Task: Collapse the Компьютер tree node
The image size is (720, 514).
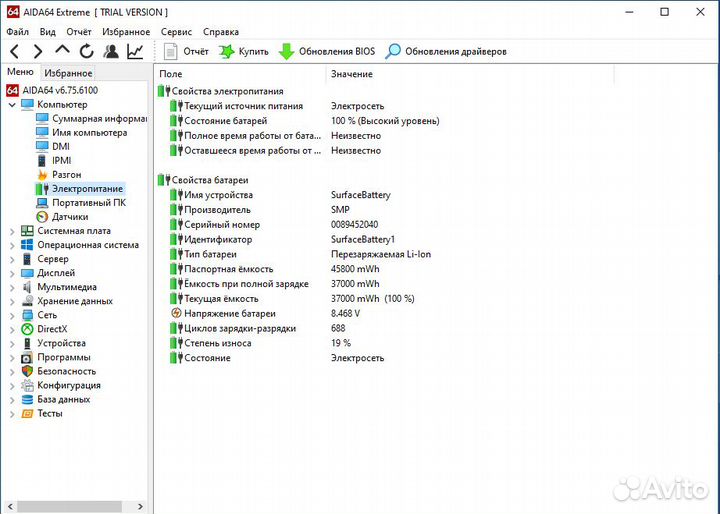Action: coord(12,105)
